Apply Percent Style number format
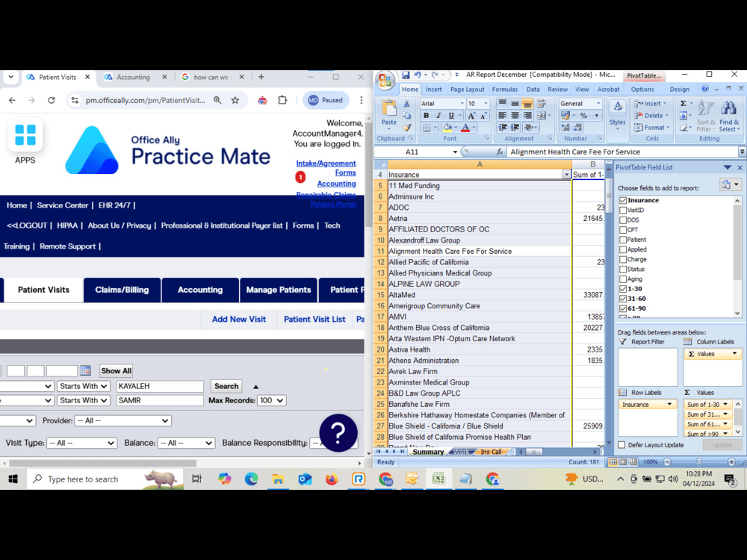 coord(583,115)
